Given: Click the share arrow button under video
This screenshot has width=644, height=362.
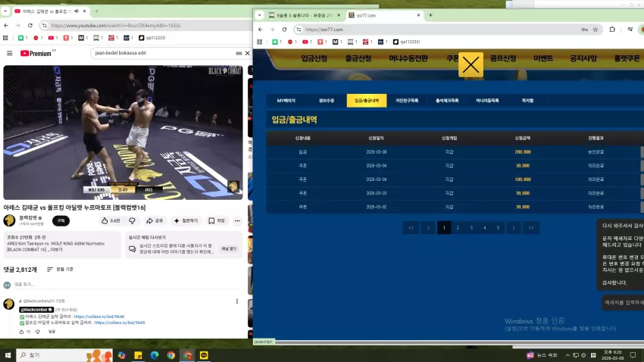Looking at the screenshot, I should tap(155, 221).
